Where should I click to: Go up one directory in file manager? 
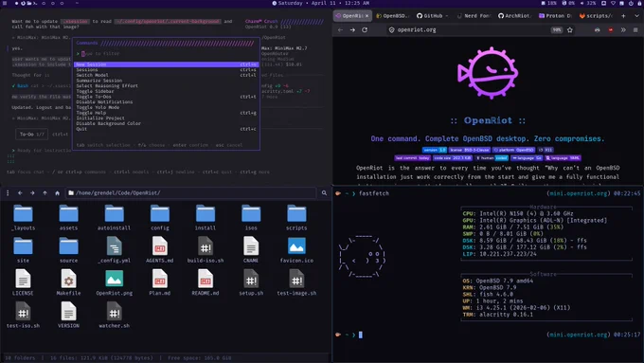(x=45, y=192)
